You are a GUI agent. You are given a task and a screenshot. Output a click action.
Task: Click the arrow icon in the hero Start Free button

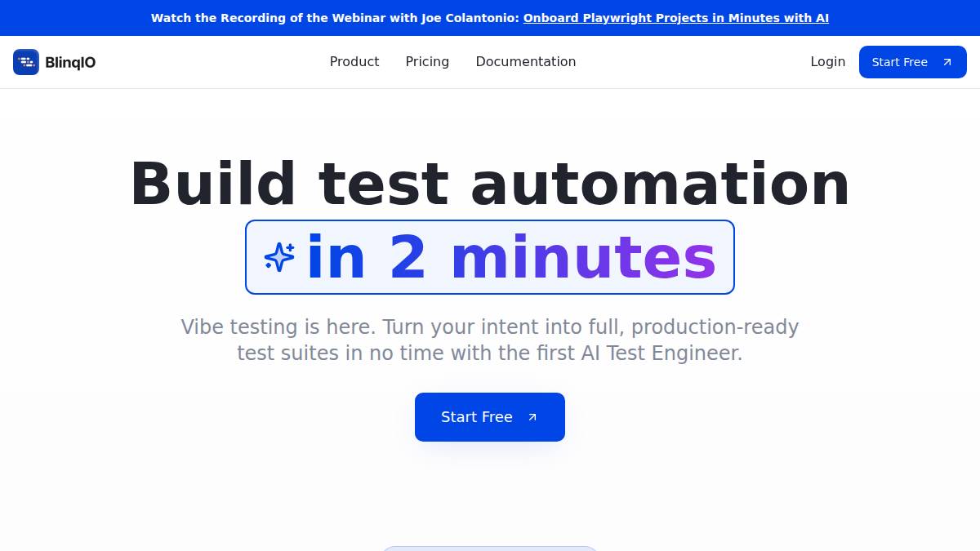coord(532,417)
